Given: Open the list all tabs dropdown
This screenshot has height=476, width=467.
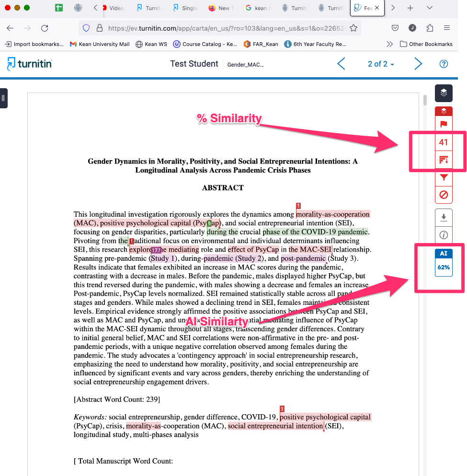Looking at the screenshot, I should [429, 8].
